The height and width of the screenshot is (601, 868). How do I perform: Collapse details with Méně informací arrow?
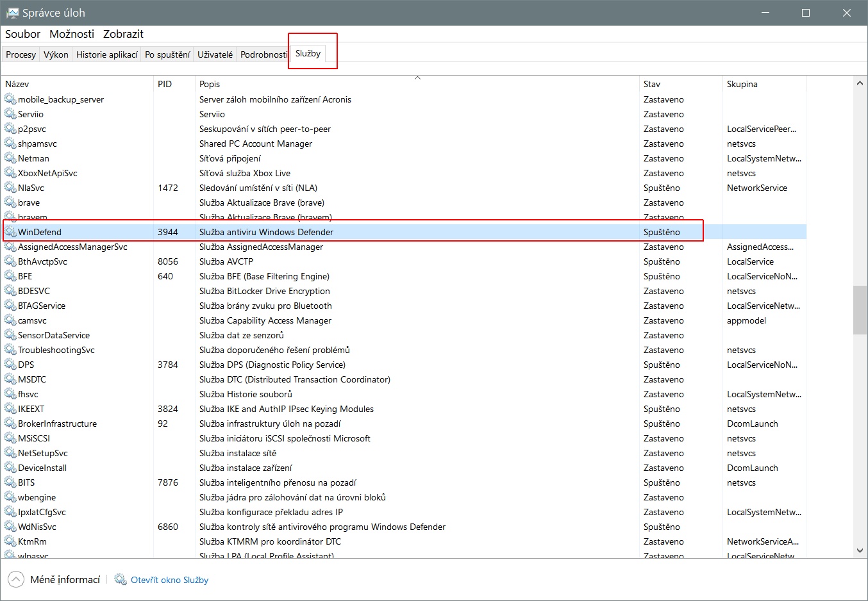click(15, 580)
